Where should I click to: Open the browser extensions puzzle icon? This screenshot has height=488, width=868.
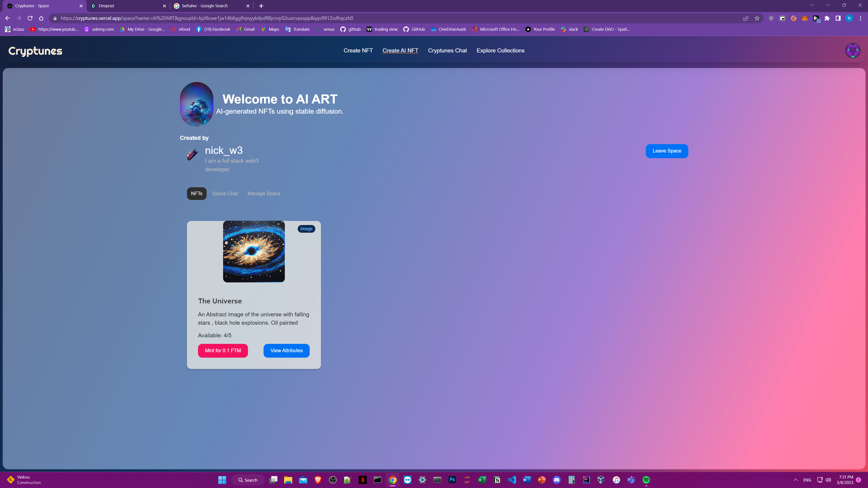click(827, 18)
